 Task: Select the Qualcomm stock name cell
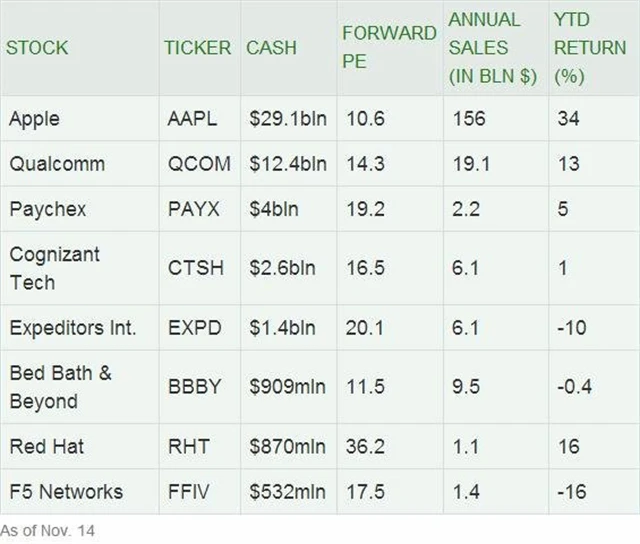coord(56,164)
